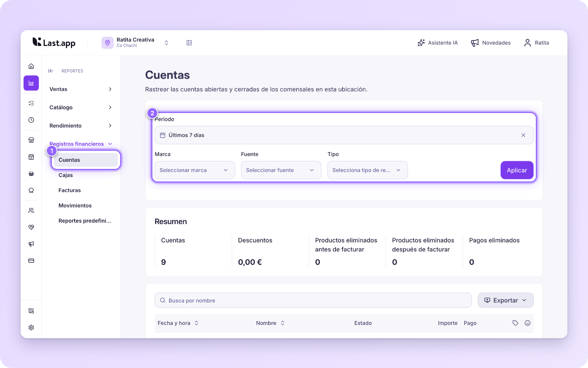Viewport: 588px width, 368px height.
Task: Open the chef hat icon
Action: click(x=31, y=190)
